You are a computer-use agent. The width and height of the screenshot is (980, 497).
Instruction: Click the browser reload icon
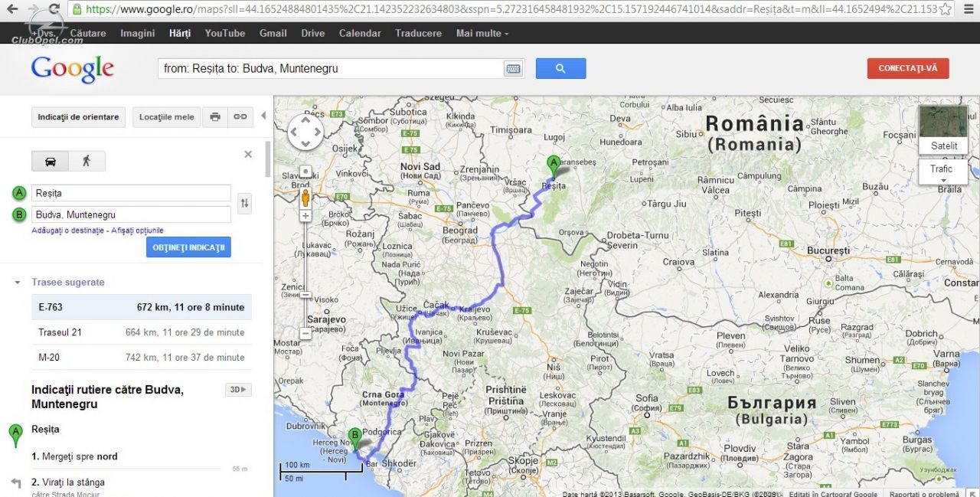coord(54,9)
